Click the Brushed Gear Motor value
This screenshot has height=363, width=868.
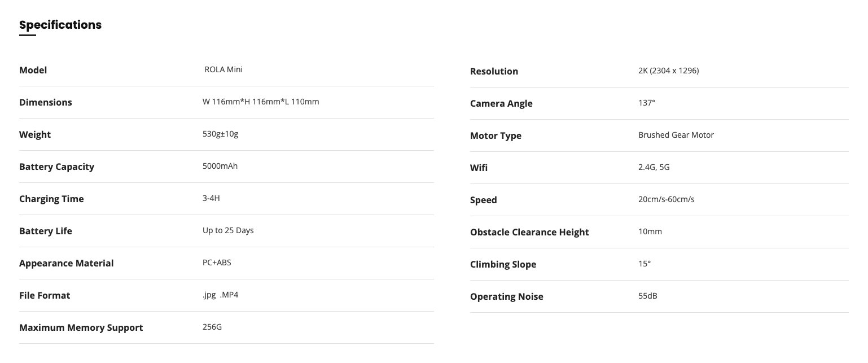click(x=676, y=135)
